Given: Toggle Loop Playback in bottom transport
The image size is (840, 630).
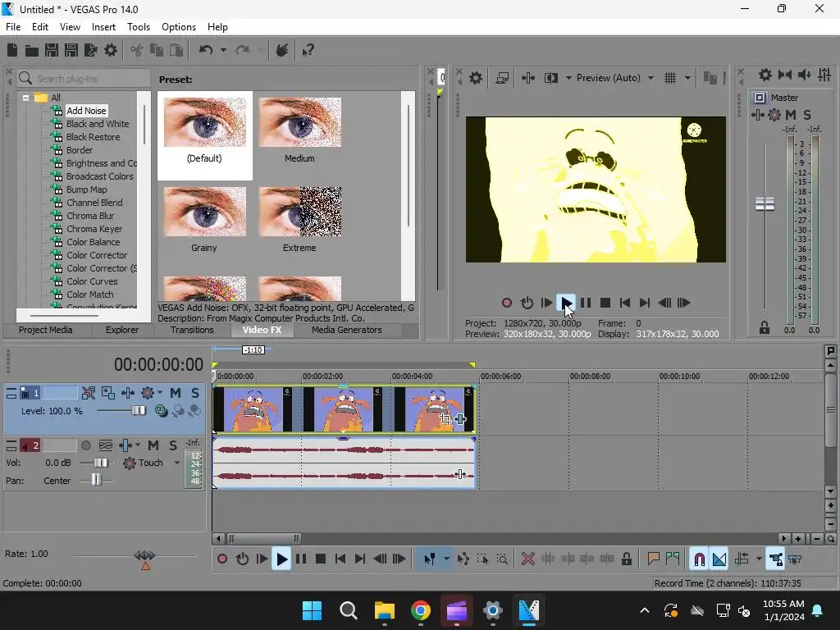Looking at the screenshot, I should pyautogui.click(x=242, y=559).
